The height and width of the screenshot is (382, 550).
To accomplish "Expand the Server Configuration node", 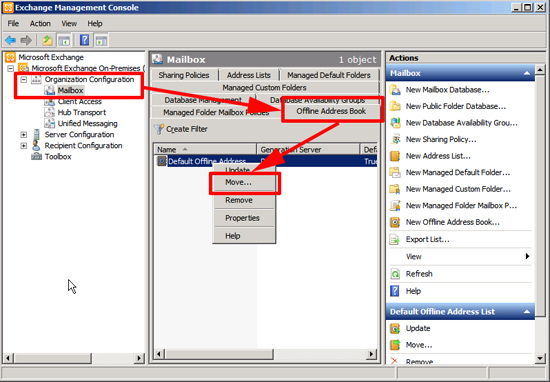I will 24,135.
